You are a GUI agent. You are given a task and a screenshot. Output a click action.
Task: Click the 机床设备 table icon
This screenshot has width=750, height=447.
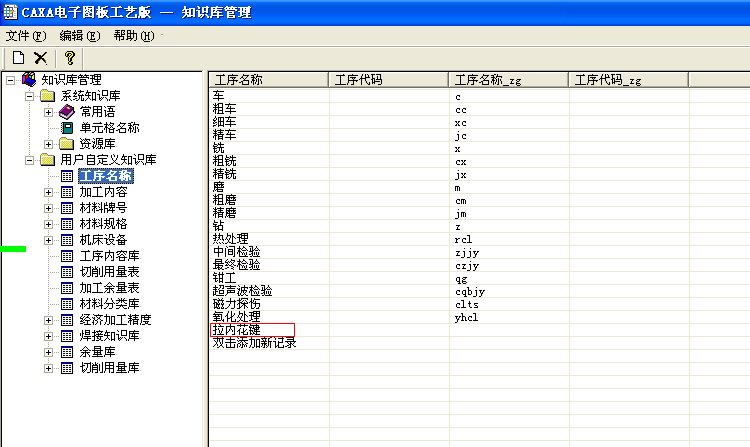pyautogui.click(x=67, y=240)
